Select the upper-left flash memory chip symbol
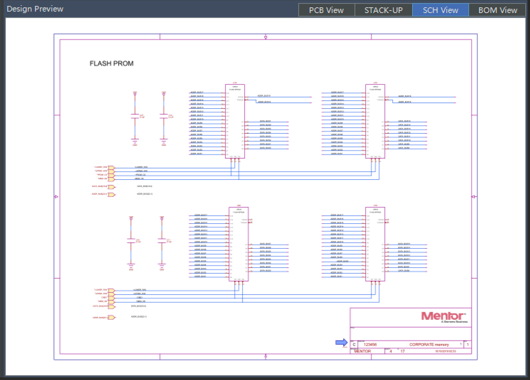The width and height of the screenshot is (530, 380). coord(235,121)
